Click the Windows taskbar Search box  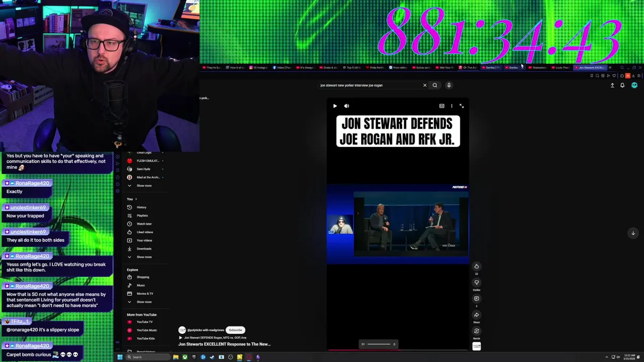click(x=148, y=357)
